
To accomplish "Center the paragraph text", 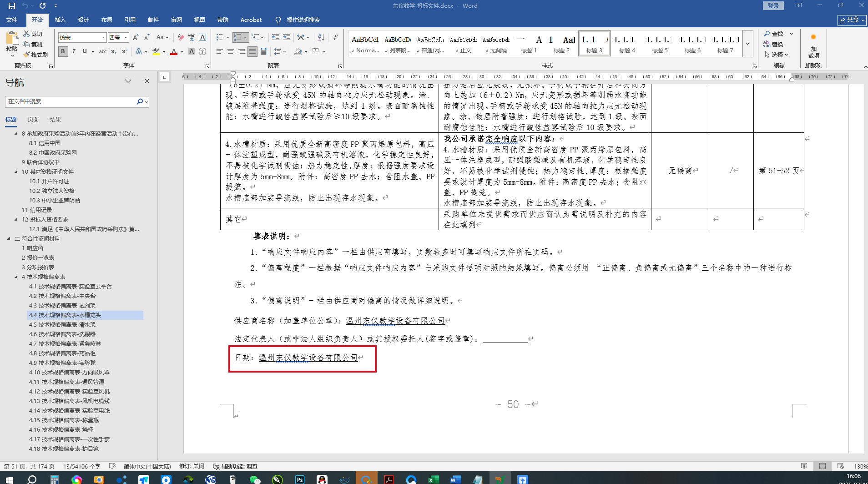I will pos(231,51).
